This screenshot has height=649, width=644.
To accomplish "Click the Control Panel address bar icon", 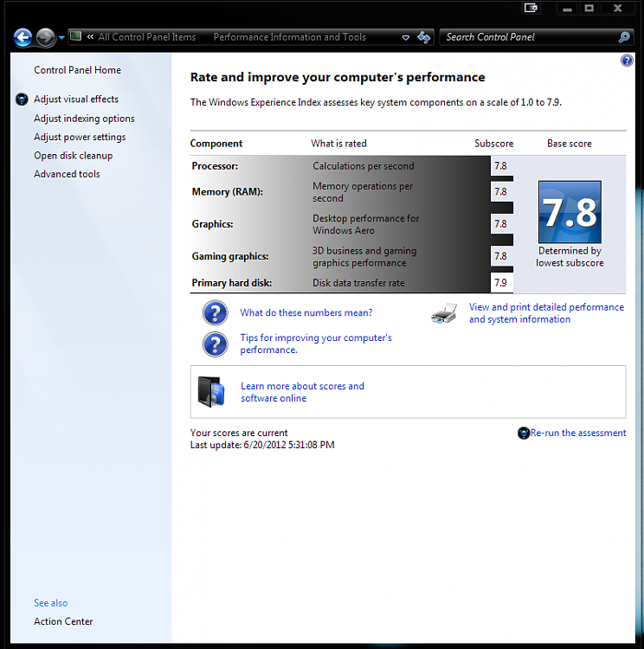I will coord(75,36).
